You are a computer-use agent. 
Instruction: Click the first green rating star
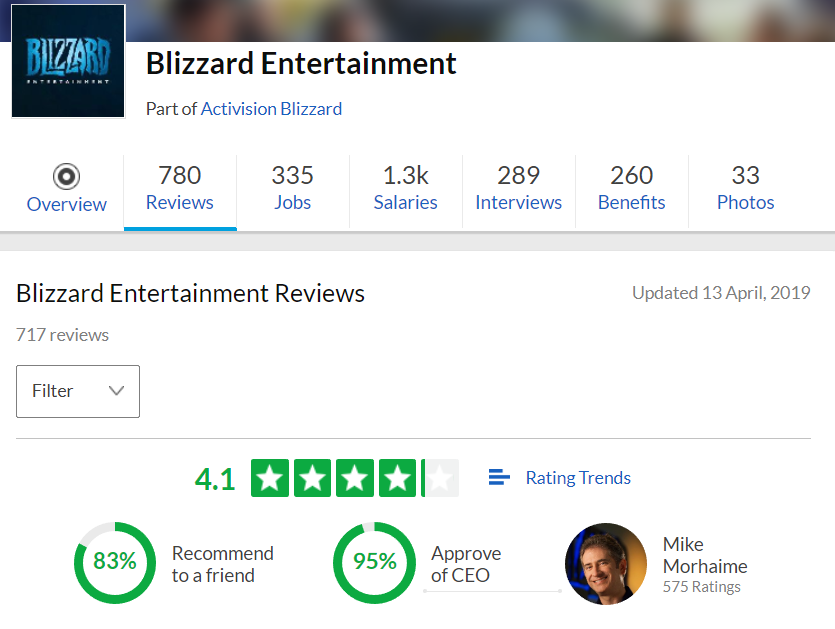tap(270, 478)
